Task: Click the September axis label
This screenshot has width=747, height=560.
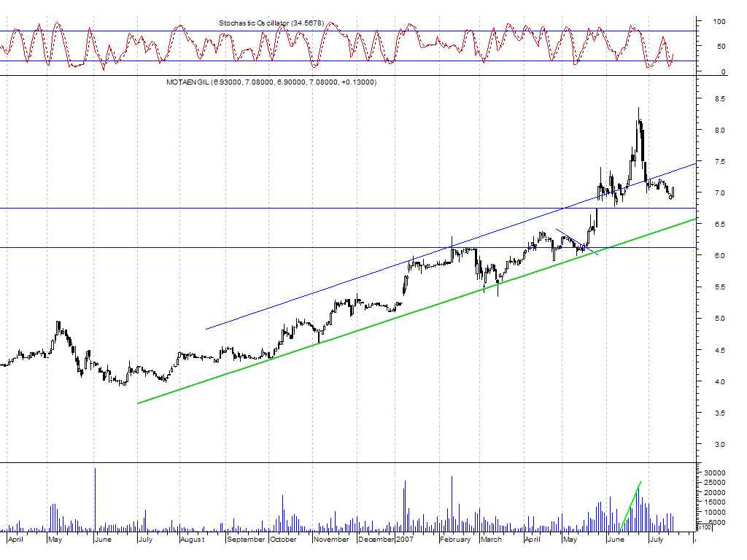Action: point(246,540)
